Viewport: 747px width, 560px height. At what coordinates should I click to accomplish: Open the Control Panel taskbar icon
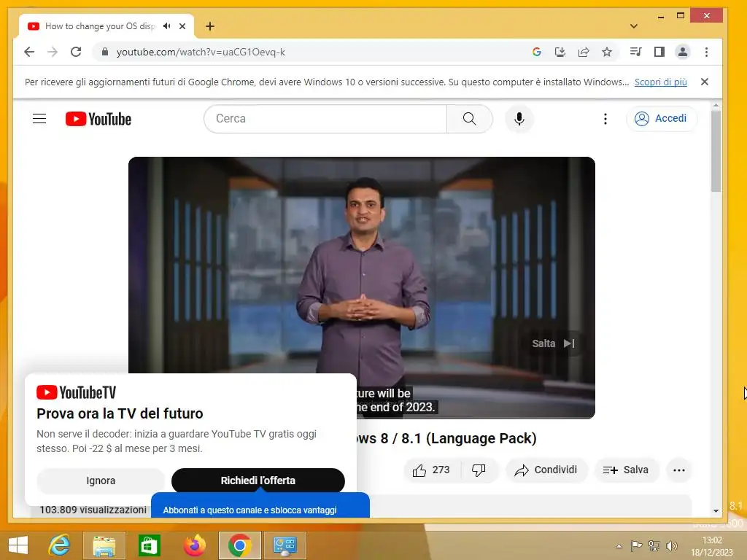click(285, 545)
